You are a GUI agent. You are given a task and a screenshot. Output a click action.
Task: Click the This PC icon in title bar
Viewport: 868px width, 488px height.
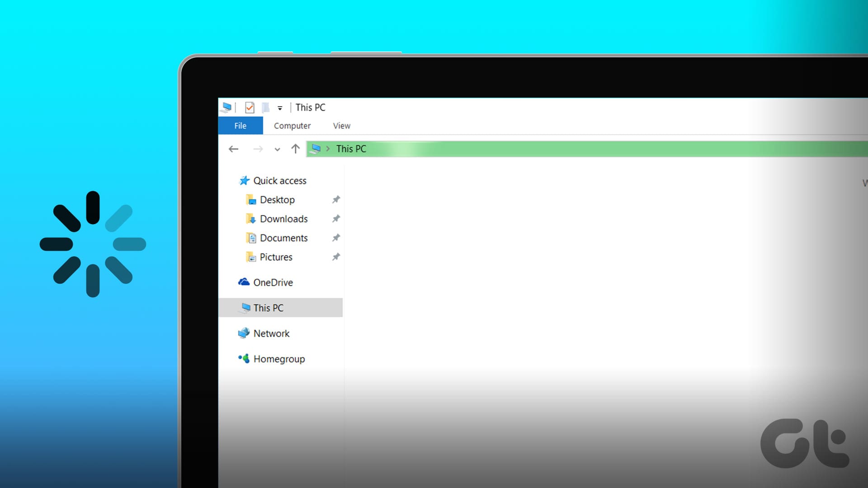[227, 108]
